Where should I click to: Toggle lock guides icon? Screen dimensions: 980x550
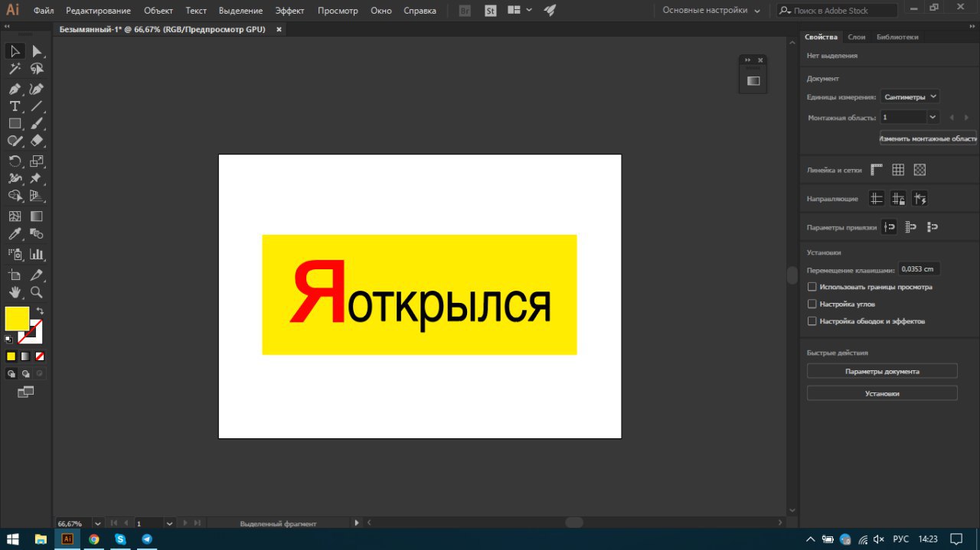click(898, 199)
